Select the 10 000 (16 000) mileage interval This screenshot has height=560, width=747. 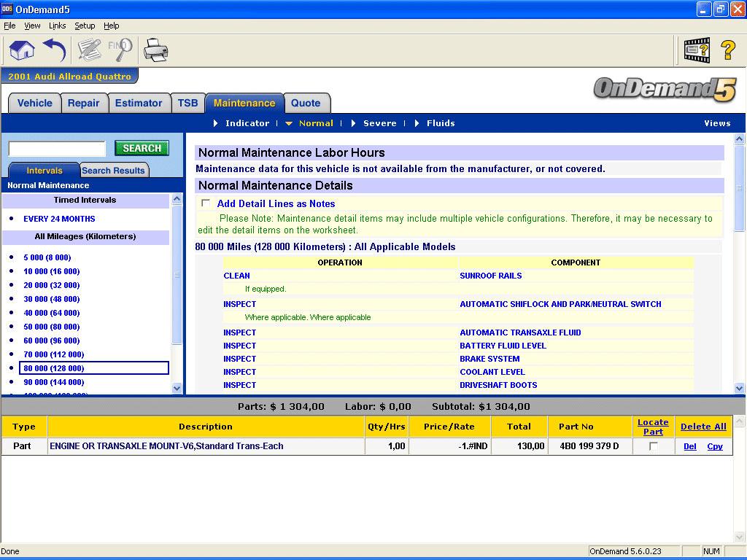[x=52, y=271]
